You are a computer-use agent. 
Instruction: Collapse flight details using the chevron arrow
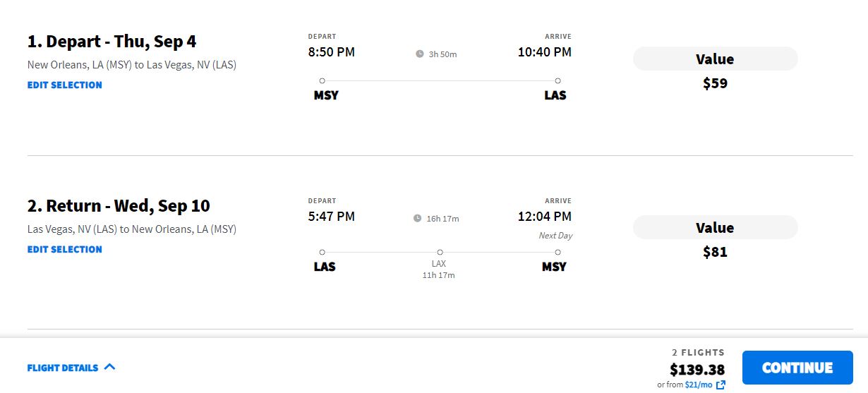(x=109, y=367)
